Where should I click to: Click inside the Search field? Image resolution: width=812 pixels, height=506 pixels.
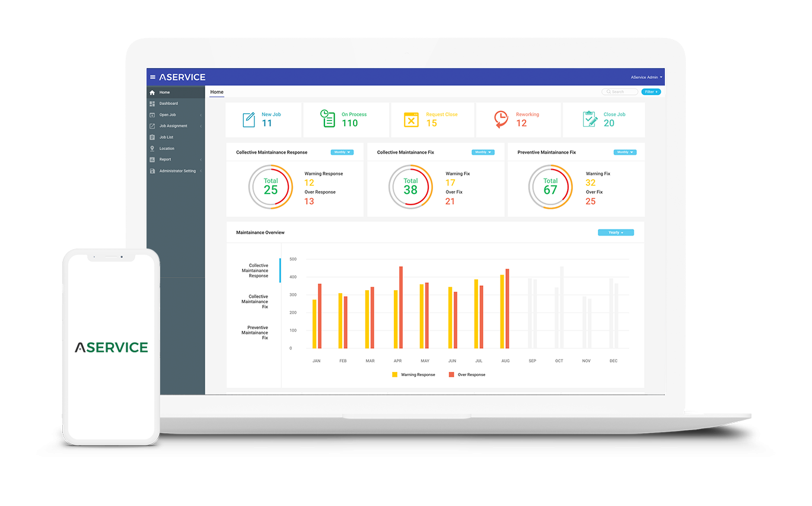point(619,91)
